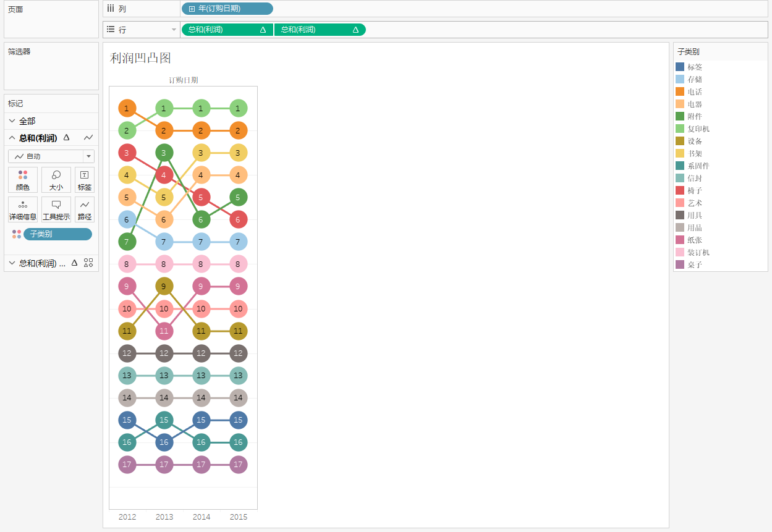
Task: Click the chart title 利润凹凸图
Action: click(140, 58)
